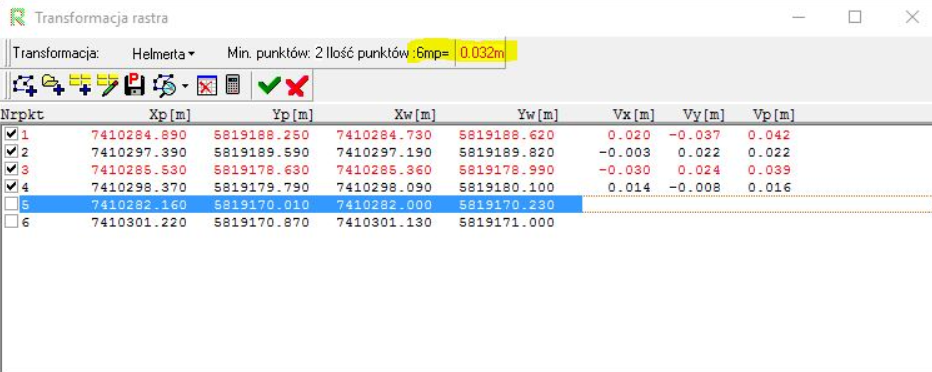Enable the checkbox for point 5
932x372 pixels.
[10, 204]
